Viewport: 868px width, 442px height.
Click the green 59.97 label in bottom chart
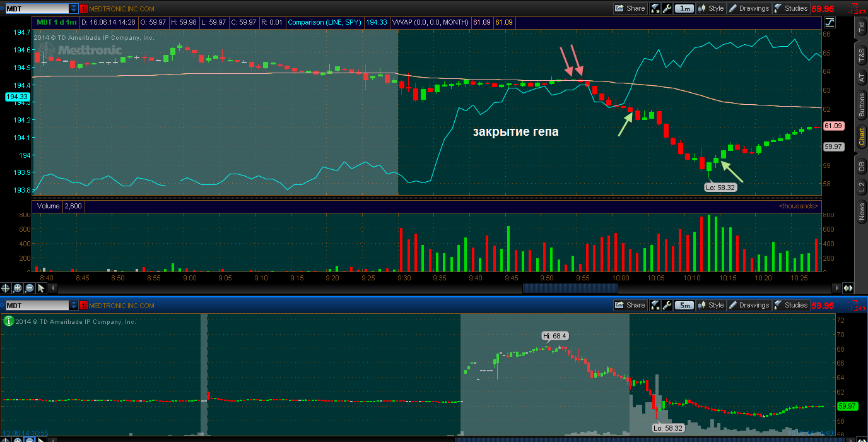(x=847, y=406)
